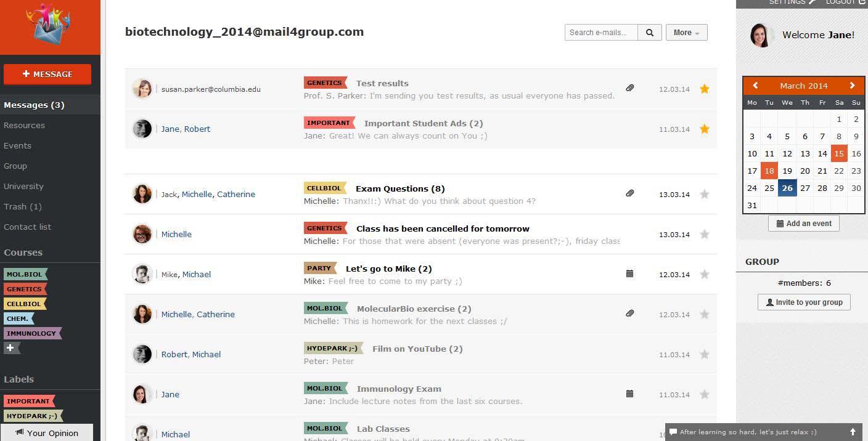Click Mike's avatar on party email row
The image size is (868, 441).
click(x=142, y=274)
